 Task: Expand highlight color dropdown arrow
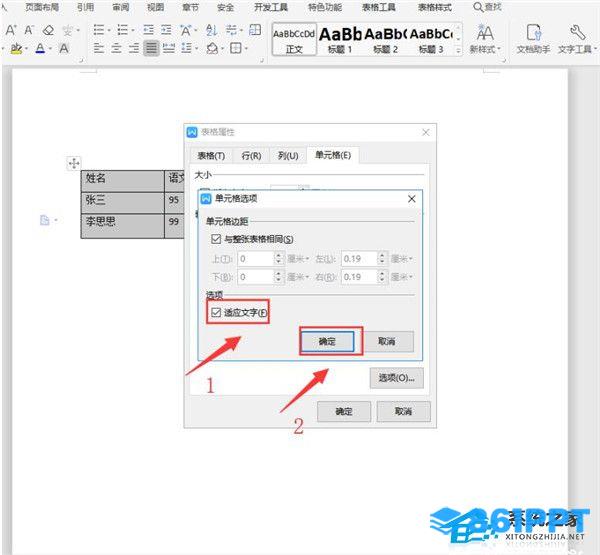pos(26,49)
